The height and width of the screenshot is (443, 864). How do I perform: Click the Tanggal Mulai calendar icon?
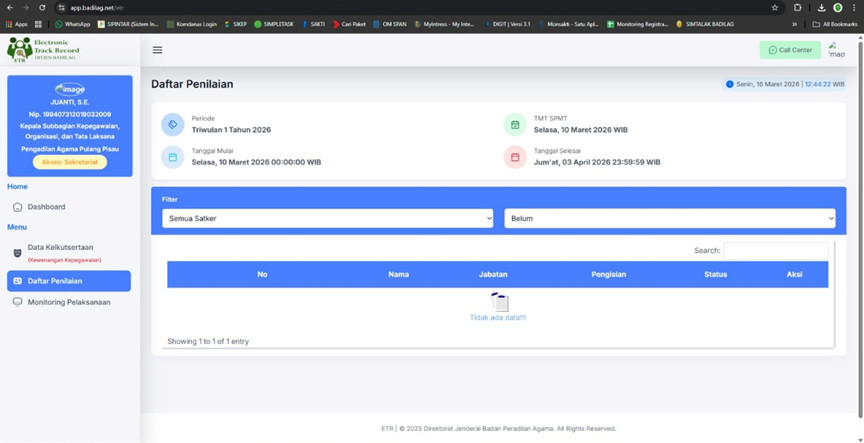click(x=173, y=157)
